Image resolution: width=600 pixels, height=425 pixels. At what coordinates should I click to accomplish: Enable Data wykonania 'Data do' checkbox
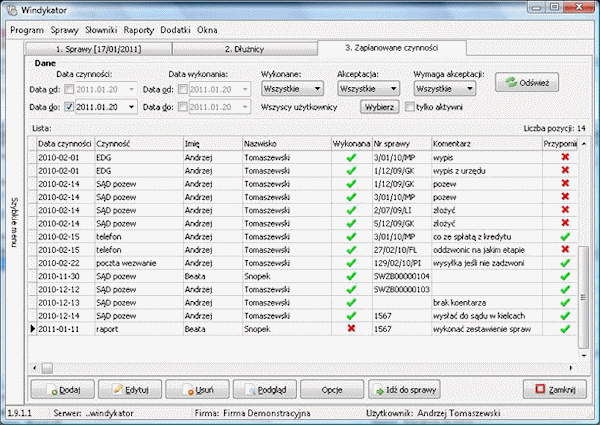coord(183,107)
